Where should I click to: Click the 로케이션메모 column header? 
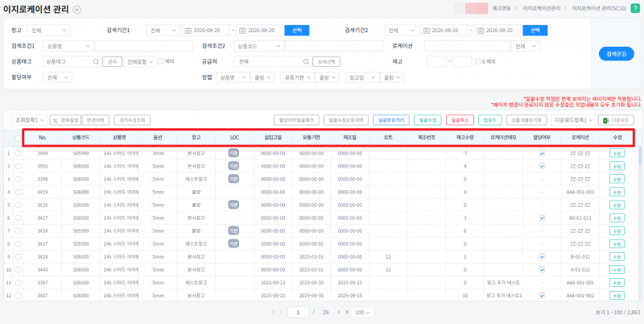pyautogui.click(x=503, y=138)
